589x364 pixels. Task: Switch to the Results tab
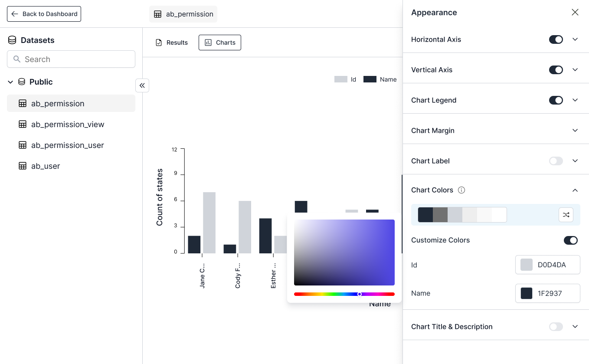point(171,43)
